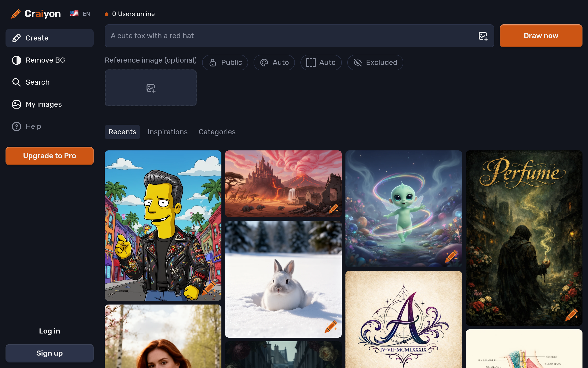Open the green fairy alien thumbnail
Image resolution: width=588 pixels, height=368 pixels.
point(404,209)
